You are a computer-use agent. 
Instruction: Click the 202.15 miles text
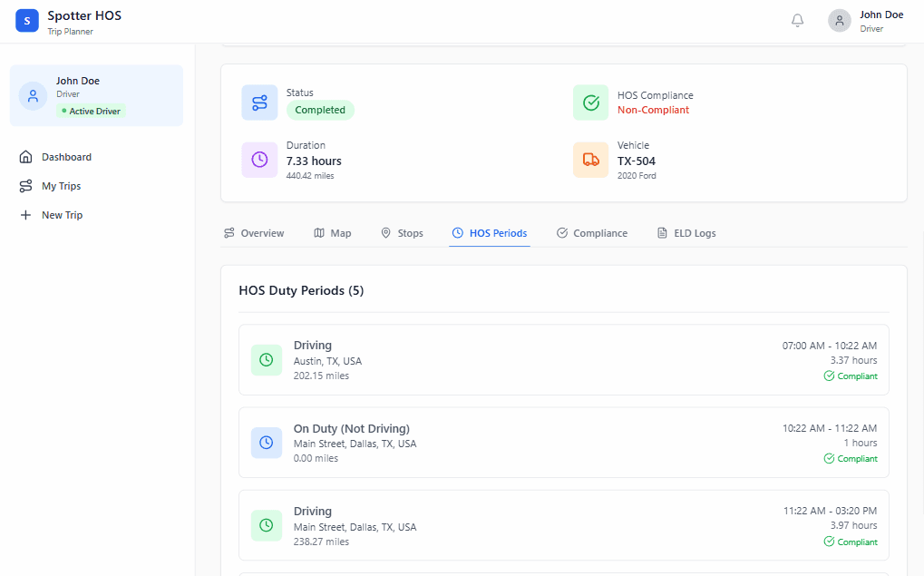pyautogui.click(x=321, y=376)
